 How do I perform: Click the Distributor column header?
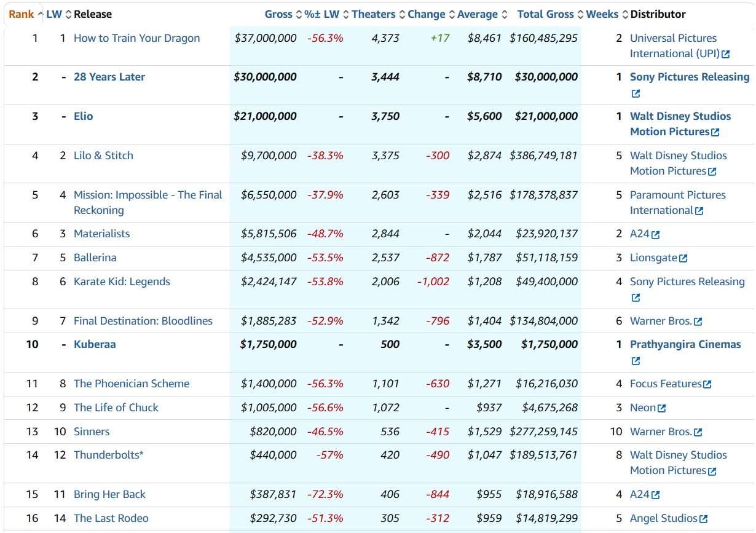(x=658, y=14)
